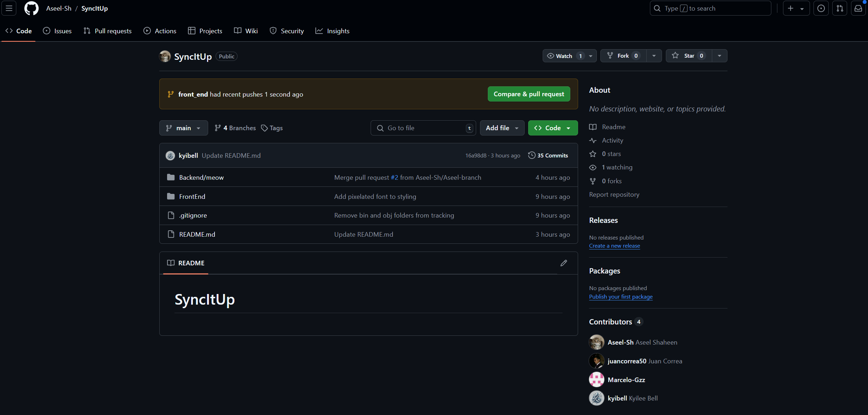Open the Fork options dropdown arrow
Viewport: 868px width, 415px height.
pos(654,56)
